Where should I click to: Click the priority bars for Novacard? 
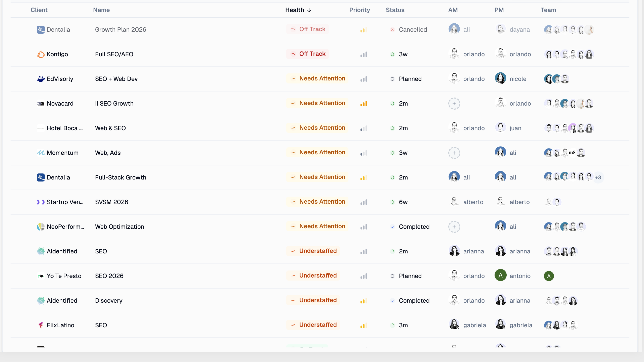coord(364,103)
